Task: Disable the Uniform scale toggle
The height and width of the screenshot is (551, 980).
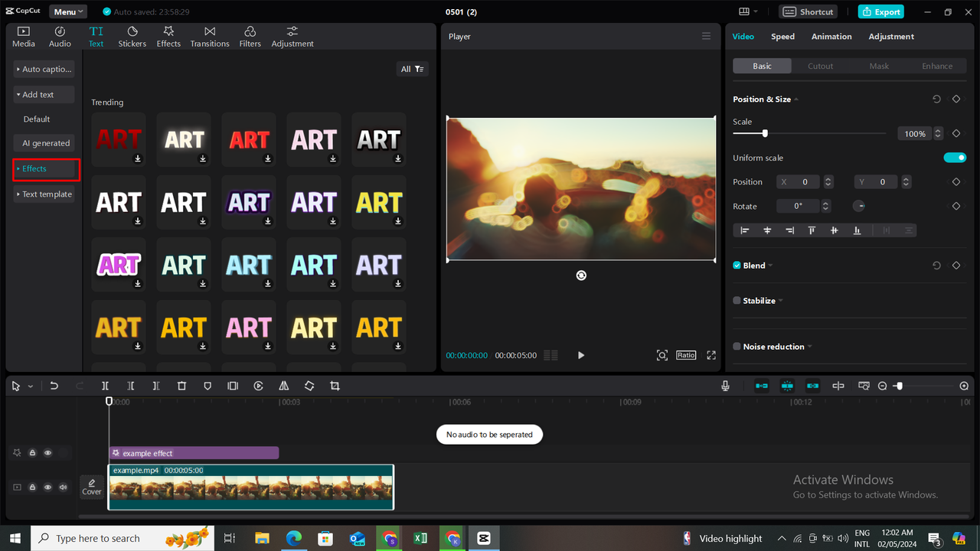Action: (x=954, y=158)
